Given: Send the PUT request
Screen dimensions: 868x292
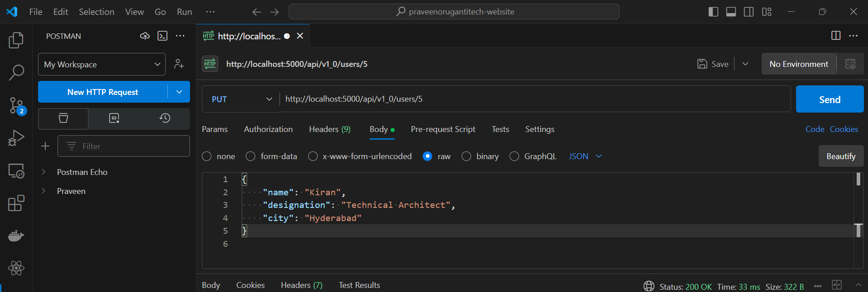Looking at the screenshot, I should [830, 99].
